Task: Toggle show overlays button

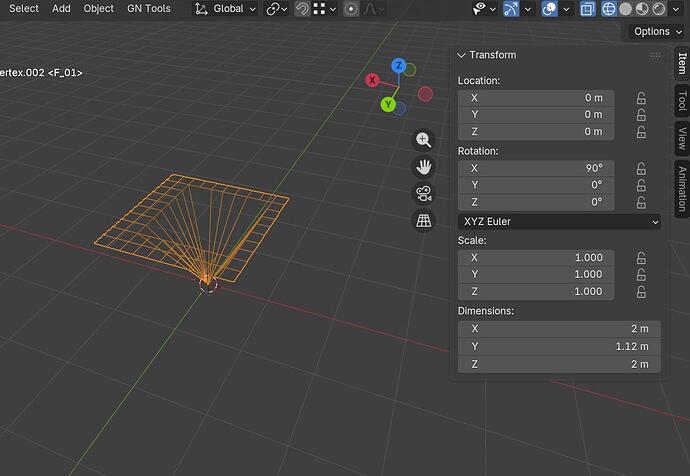Action: tap(550, 9)
